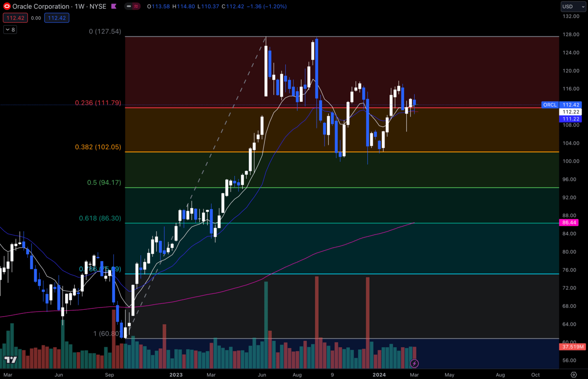
Task: Click the red 112.42 sell price button
Action: click(15, 18)
